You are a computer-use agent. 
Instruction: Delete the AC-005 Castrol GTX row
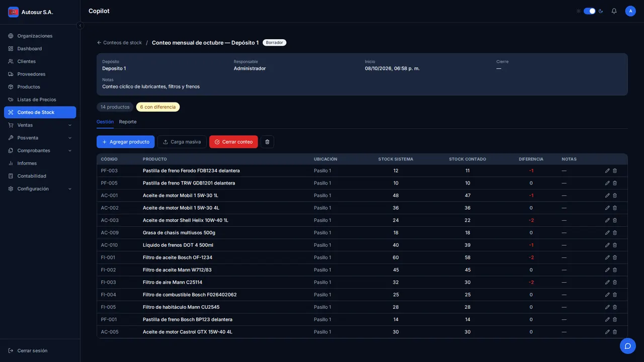(615, 332)
